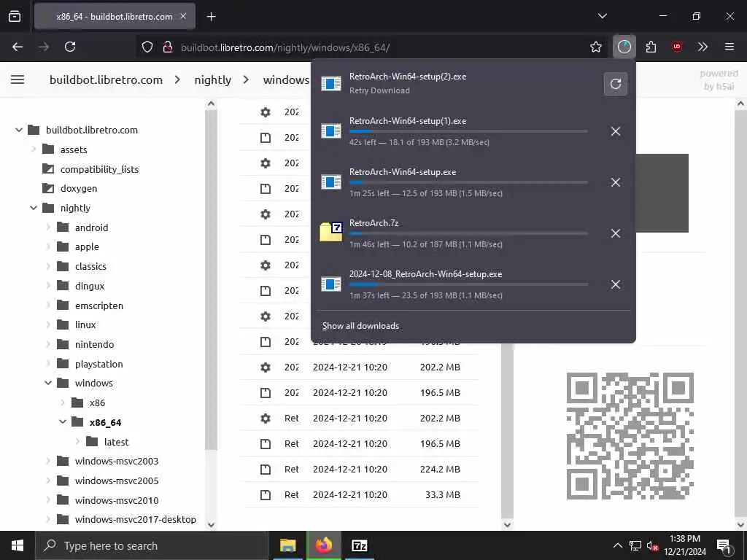Click 2024-12-08 setup download progress bar
The image size is (747, 560).
468,284
